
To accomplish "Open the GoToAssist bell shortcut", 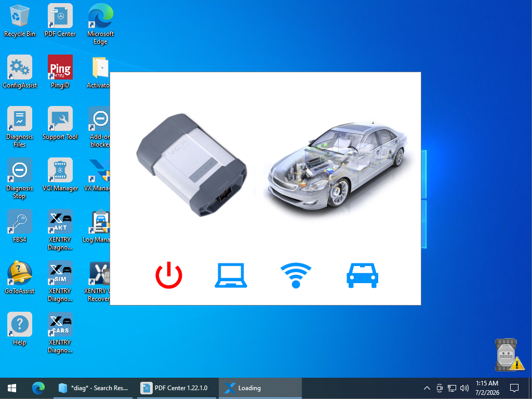I will point(20,277).
